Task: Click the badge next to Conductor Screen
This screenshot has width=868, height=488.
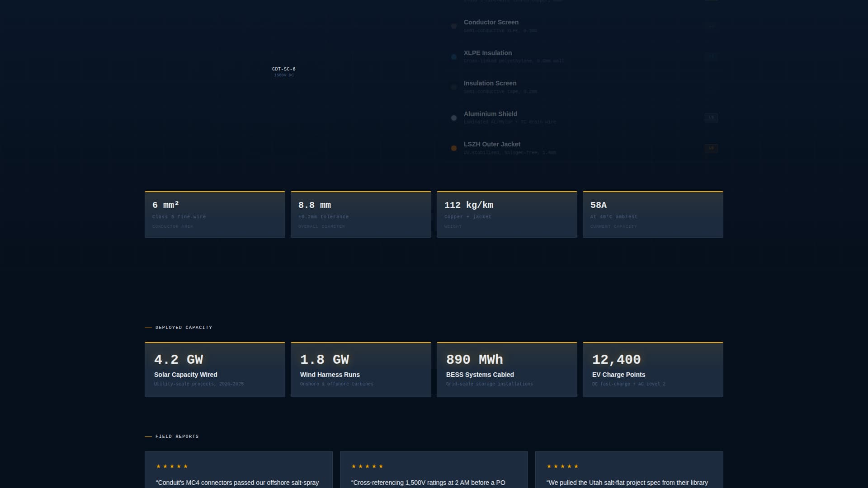Action: tap(711, 26)
